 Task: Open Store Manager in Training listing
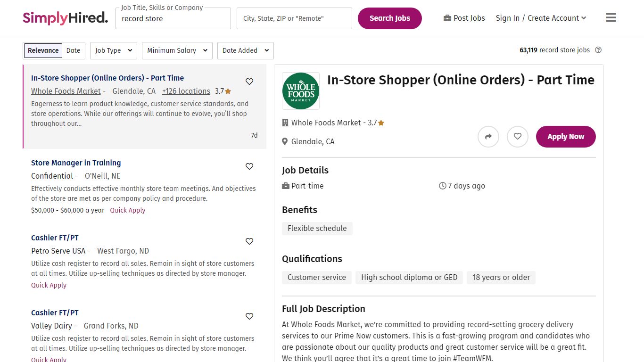(76, 163)
